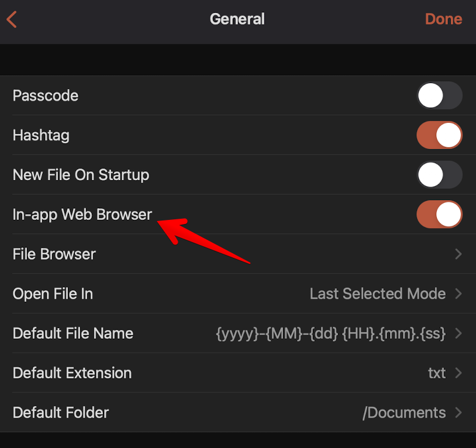This screenshot has height=448, width=476.
Task: Enable the Passcode switch
Action: click(x=439, y=96)
